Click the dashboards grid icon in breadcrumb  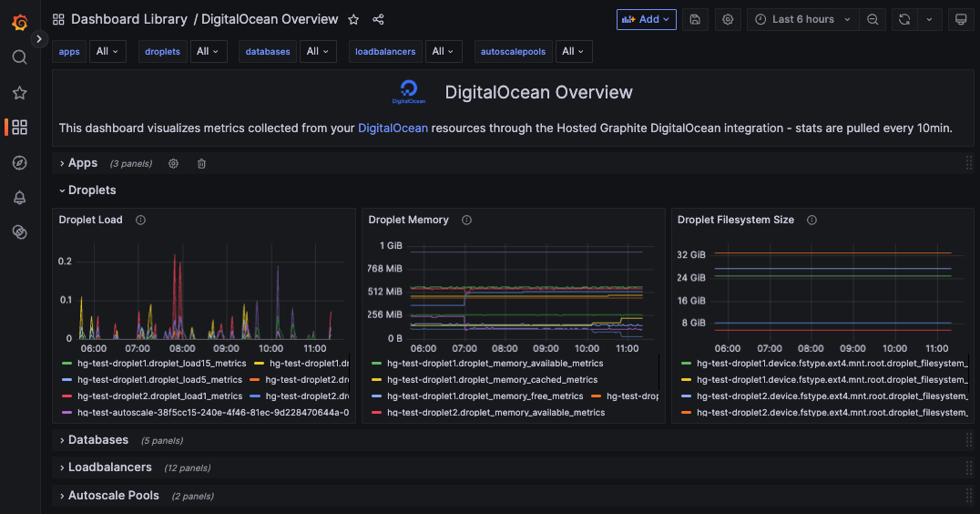click(x=58, y=19)
